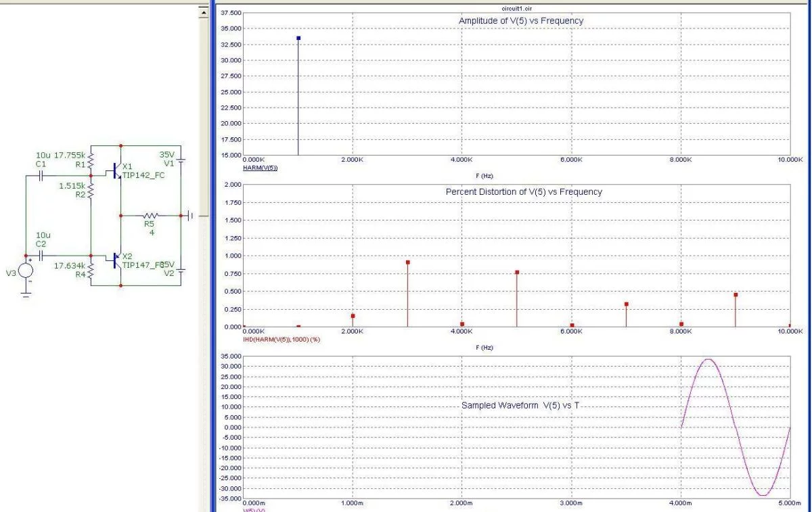The height and width of the screenshot is (512, 812).
Task: Click the ground symbol below V3
Action: (26, 295)
